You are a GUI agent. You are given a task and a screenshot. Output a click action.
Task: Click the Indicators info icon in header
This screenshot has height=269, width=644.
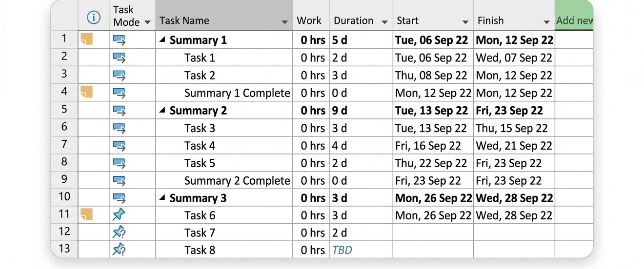point(93,18)
